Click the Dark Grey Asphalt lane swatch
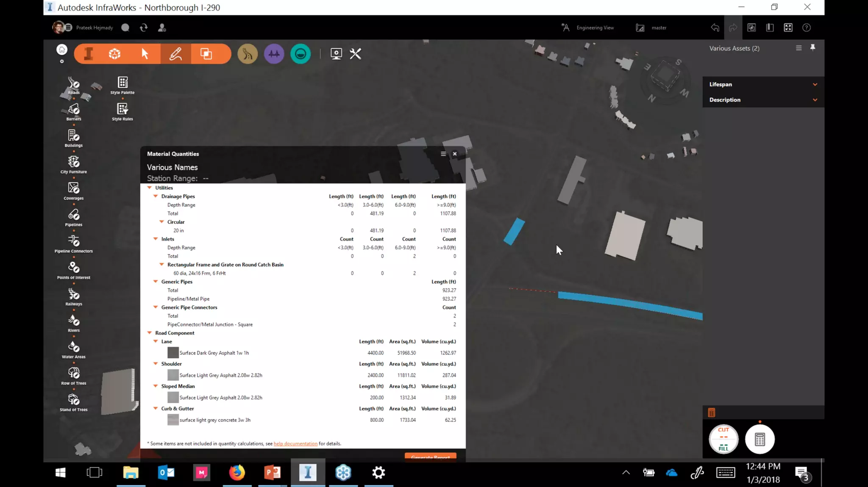Screen dimensions: 868x487 click(x=173, y=352)
